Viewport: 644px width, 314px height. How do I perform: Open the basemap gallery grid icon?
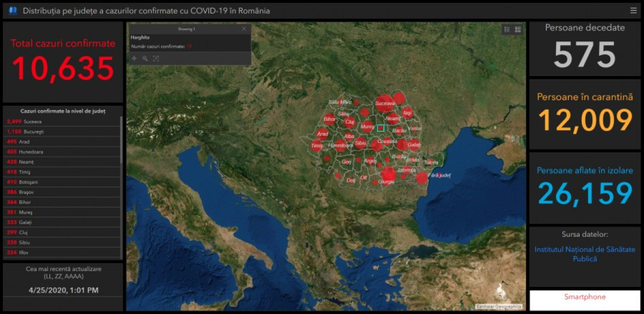point(518,30)
